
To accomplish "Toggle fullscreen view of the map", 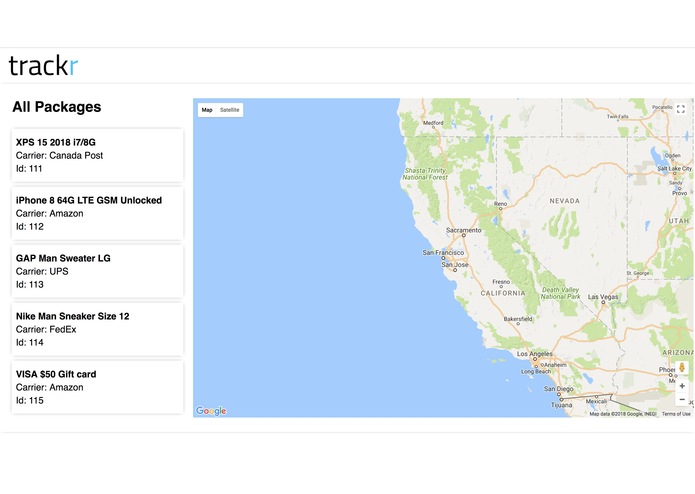I will tap(681, 109).
